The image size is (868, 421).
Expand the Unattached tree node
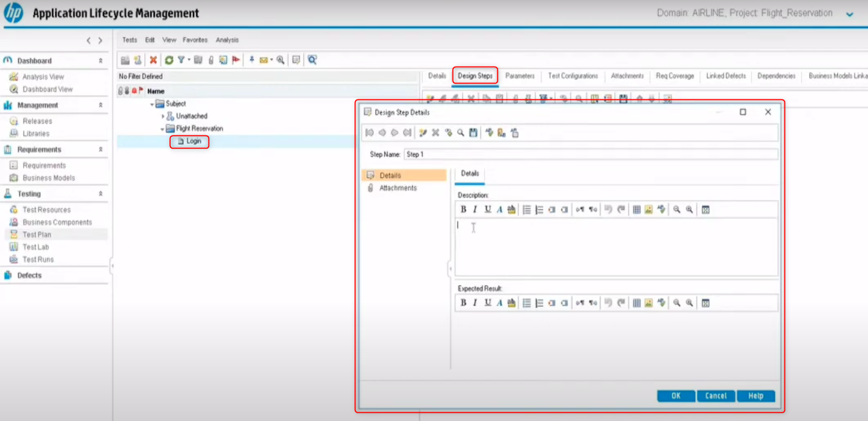pos(163,116)
